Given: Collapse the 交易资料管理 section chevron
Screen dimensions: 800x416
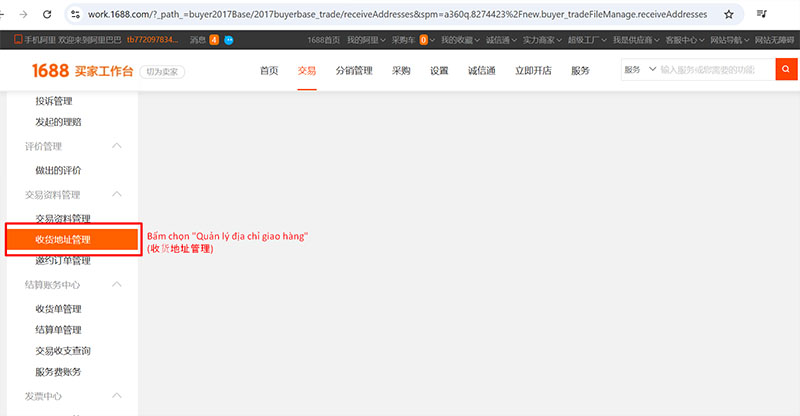Looking at the screenshot, I should point(117,194).
